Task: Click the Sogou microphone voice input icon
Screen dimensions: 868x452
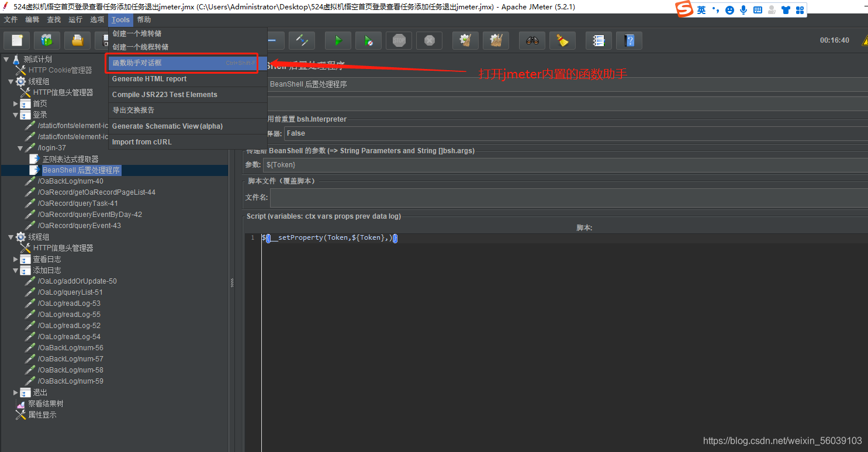Action: tap(743, 10)
